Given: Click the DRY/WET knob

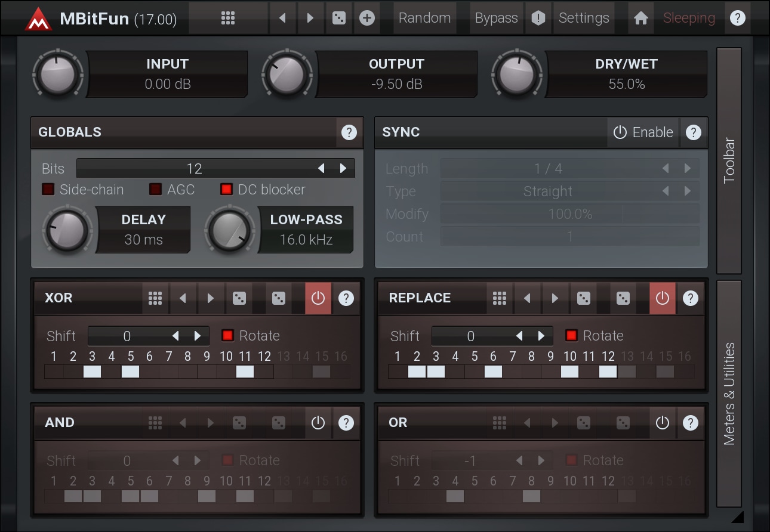Looking at the screenshot, I should 517,75.
